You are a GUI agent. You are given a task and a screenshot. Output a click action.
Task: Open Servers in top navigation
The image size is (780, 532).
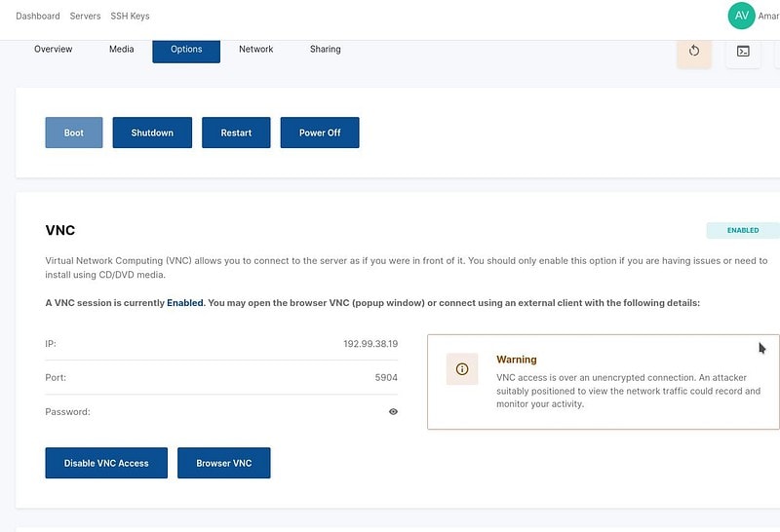pyautogui.click(x=85, y=16)
